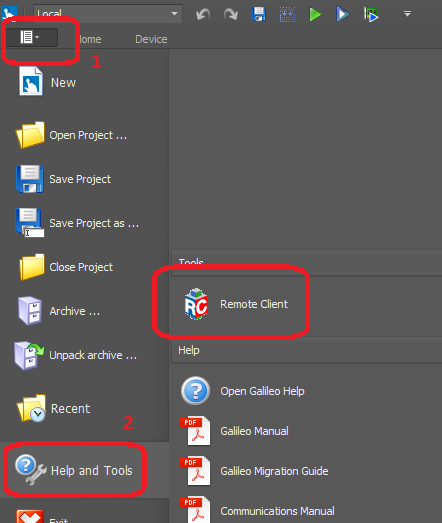Expand the quick access toolbar customize arrow
442x523 pixels.
click(407, 14)
